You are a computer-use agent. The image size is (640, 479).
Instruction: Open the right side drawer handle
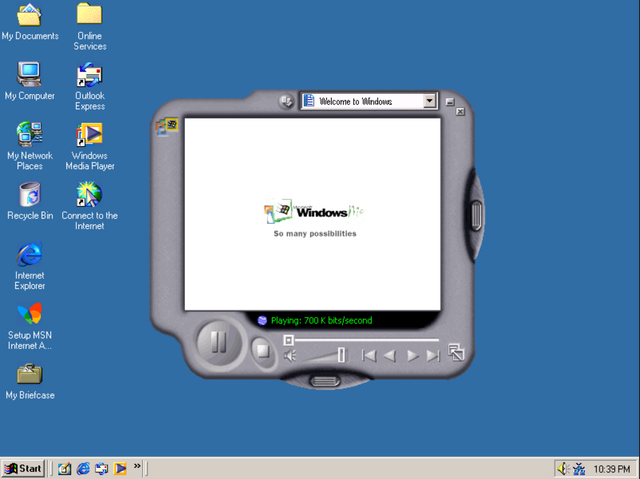click(476, 215)
